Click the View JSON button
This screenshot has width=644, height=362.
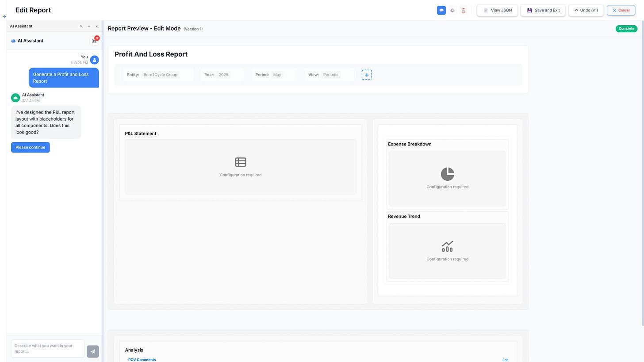click(497, 10)
